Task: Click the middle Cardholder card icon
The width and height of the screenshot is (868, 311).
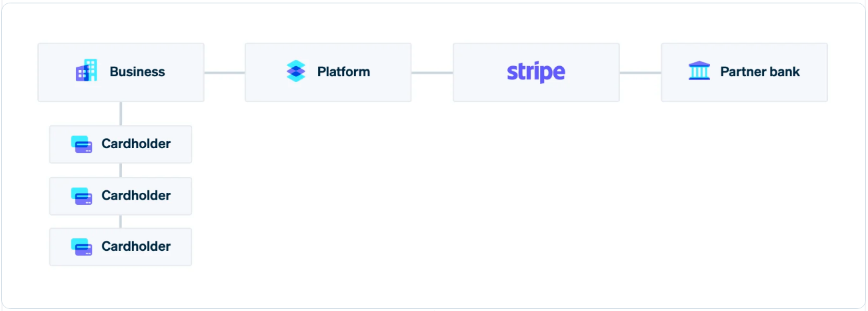Action: (81, 196)
